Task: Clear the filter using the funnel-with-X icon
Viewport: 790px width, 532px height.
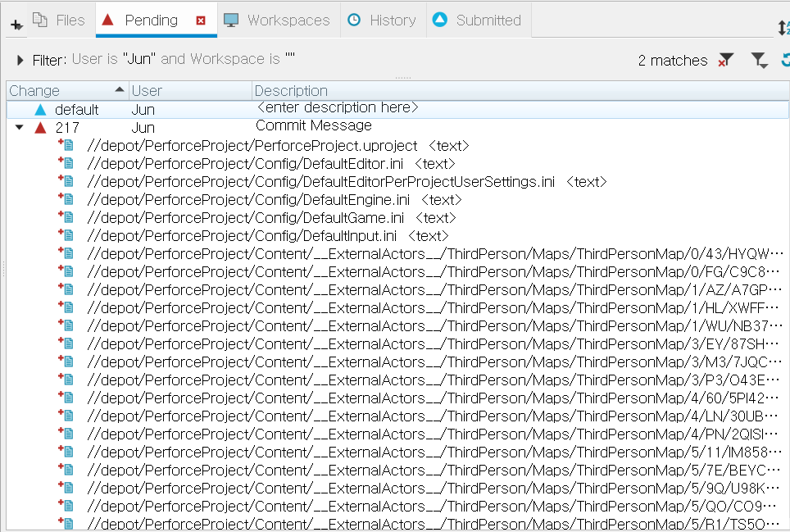Action: (x=725, y=60)
